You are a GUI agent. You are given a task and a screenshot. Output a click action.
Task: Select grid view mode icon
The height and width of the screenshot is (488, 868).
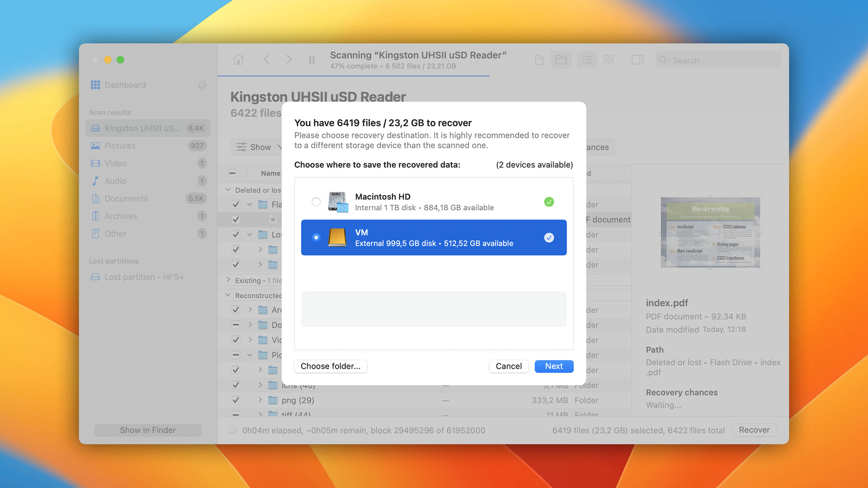609,60
